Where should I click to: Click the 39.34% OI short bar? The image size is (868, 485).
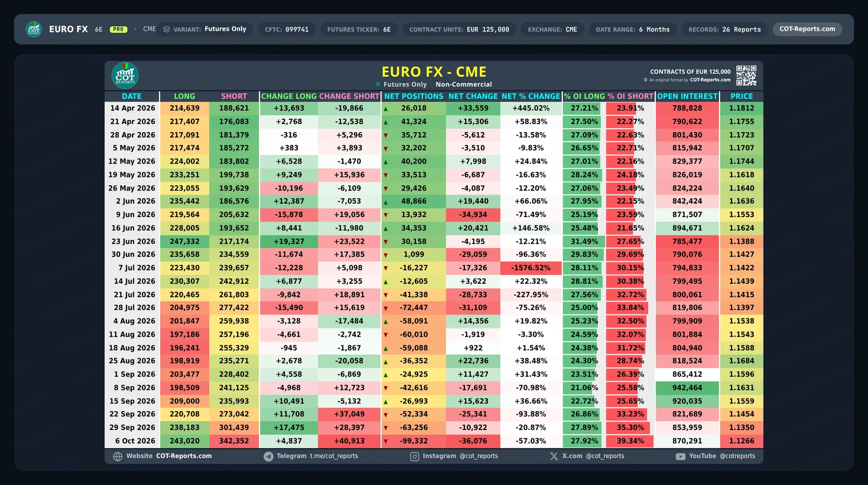[x=630, y=441]
